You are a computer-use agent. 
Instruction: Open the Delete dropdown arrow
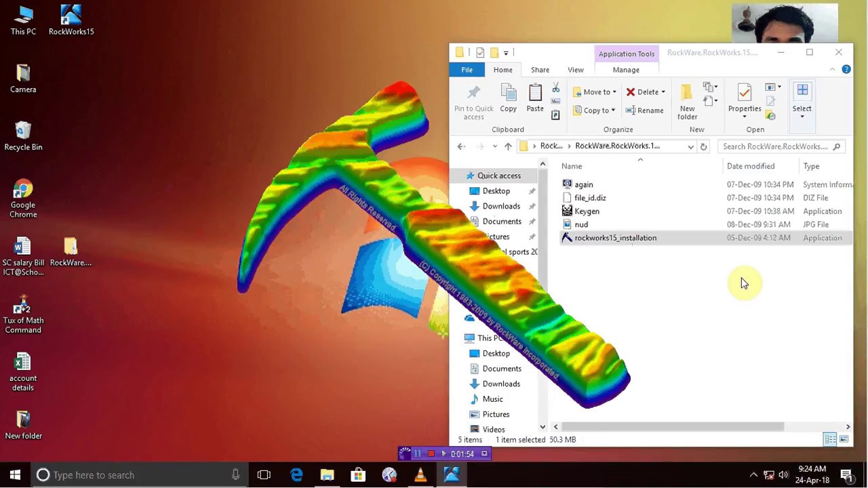coord(663,92)
